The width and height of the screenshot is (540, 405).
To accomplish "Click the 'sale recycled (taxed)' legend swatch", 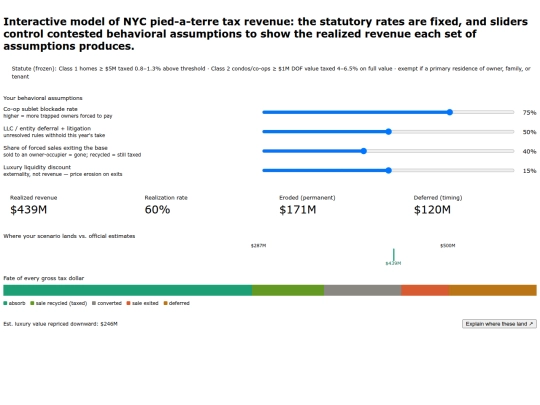I will [x=32, y=303].
